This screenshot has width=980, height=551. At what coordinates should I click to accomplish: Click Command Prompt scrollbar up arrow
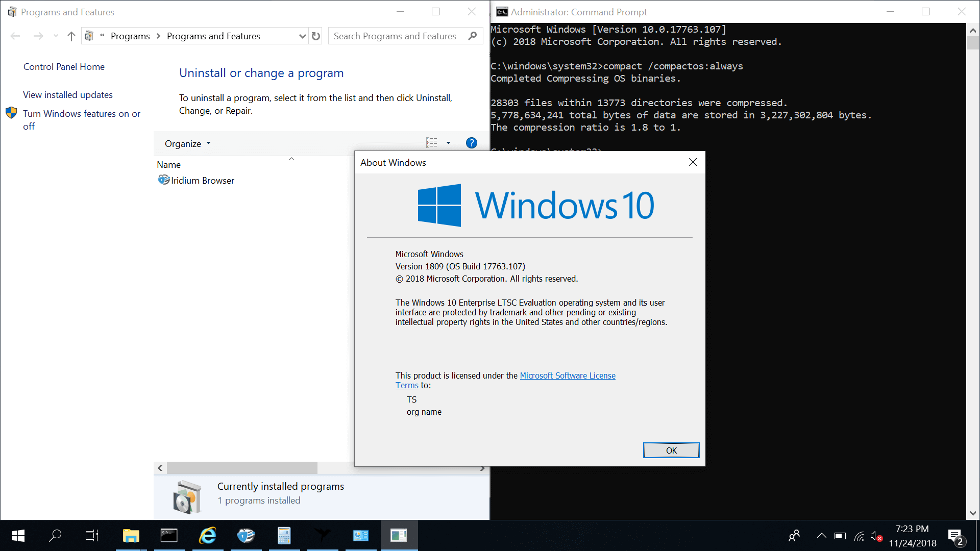[973, 30]
